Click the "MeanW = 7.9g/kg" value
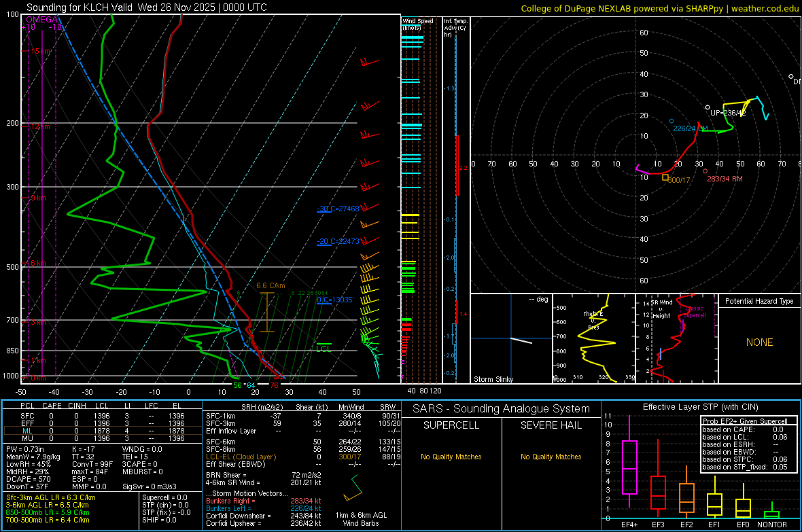This screenshot has width=802, height=532. pos(33,457)
